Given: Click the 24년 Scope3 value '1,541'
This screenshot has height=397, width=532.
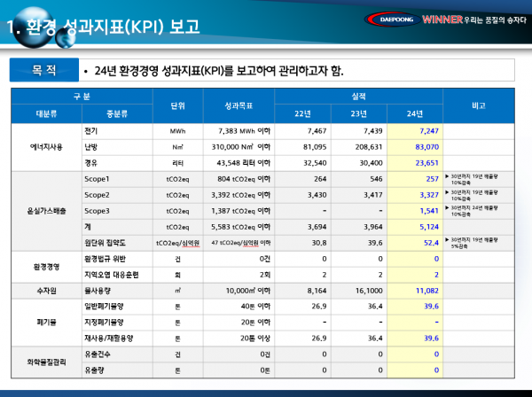Looking at the screenshot, I should point(429,211).
